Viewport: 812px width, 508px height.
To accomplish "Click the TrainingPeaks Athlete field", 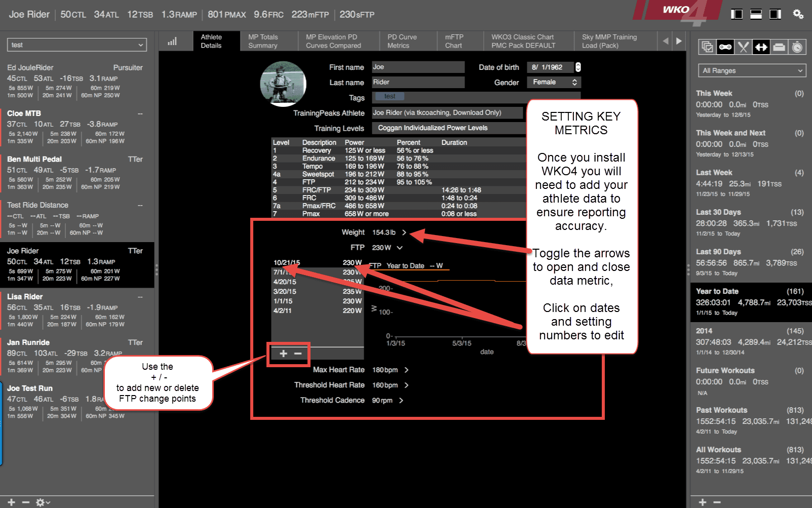I will tap(447, 112).
